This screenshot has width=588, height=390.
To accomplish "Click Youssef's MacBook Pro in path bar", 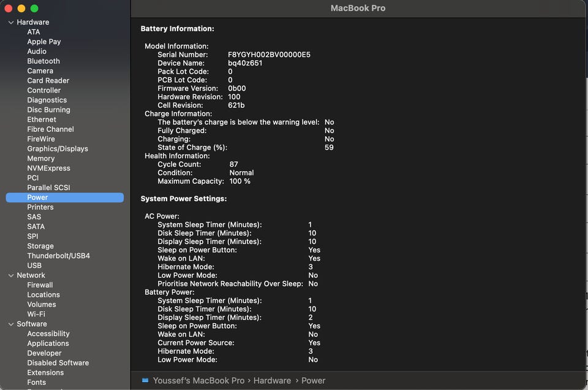I will click(x=198, y=380).
